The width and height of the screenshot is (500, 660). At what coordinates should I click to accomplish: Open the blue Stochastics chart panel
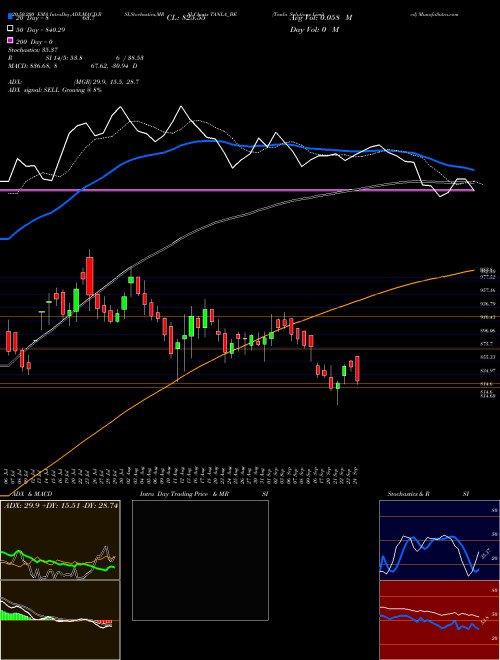click(439, 540)
